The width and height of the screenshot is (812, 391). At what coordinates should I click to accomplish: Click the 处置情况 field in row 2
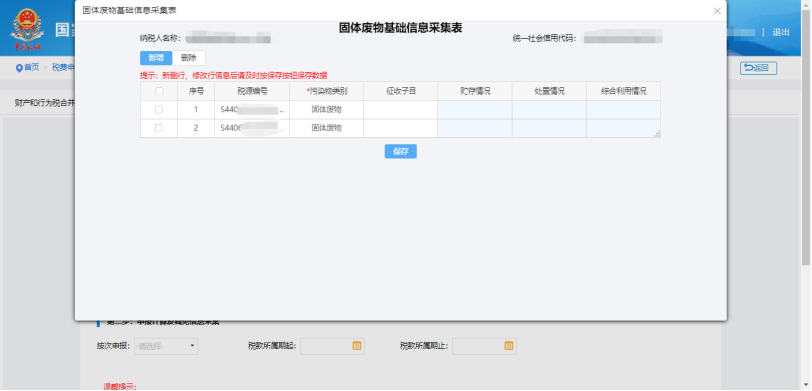pyautogui.click(x=549, y=128)
